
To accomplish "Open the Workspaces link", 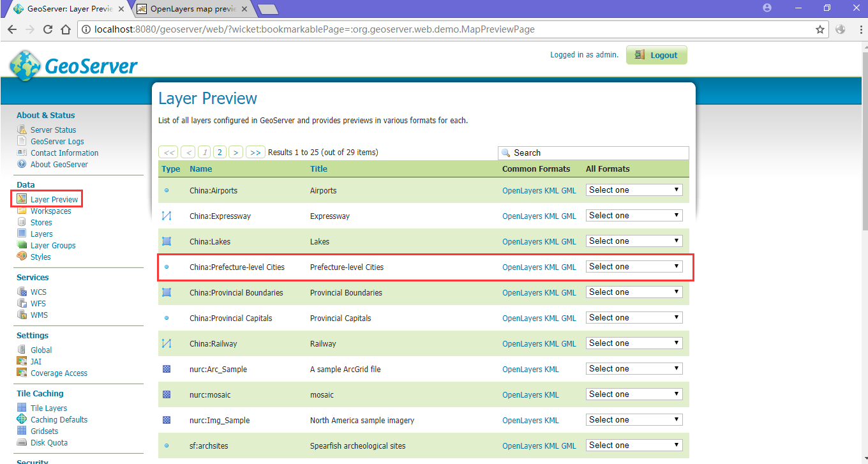I will click(x=51, y=211).
